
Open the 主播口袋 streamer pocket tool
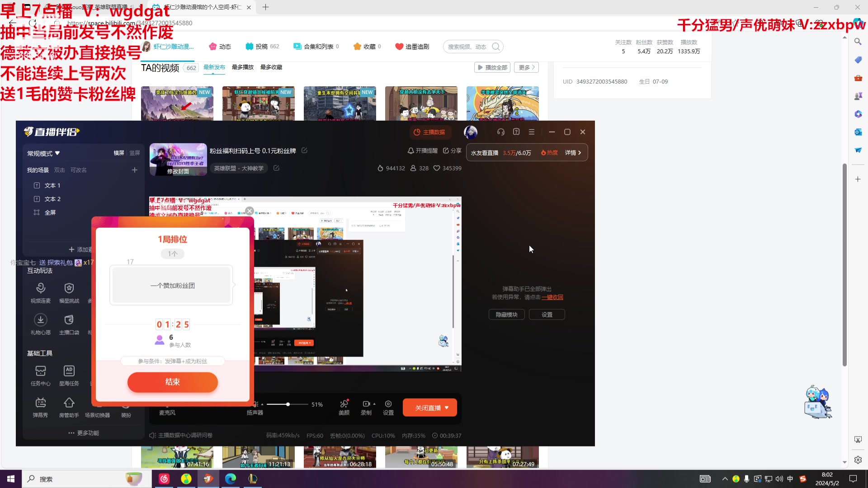[69, 324]
